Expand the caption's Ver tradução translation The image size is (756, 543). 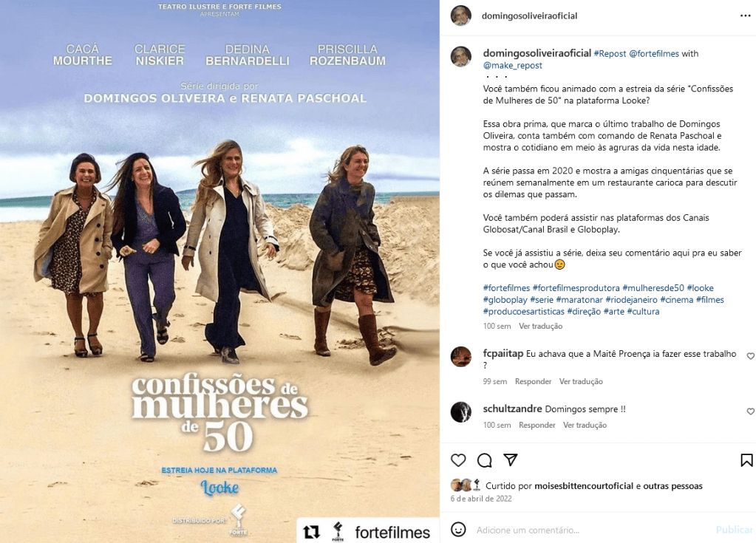540,327
